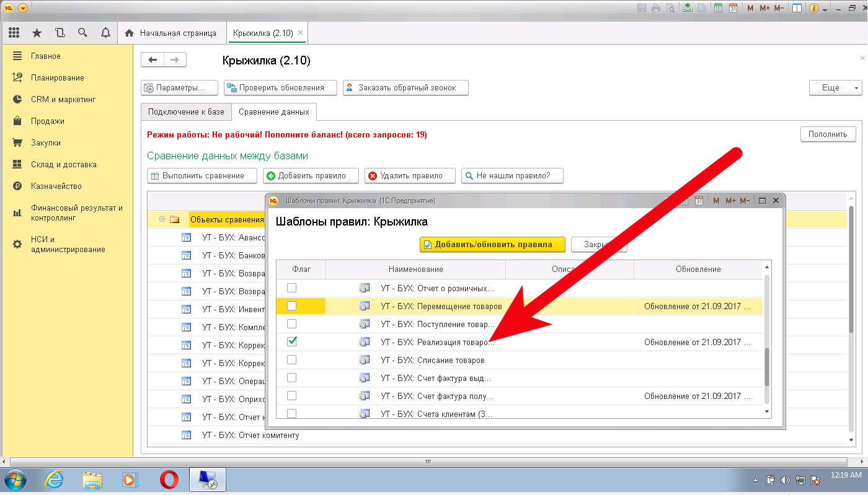Open main menu dropdown arrow in title bar
This screenshot has width=868, height=495.
point(23,8)
